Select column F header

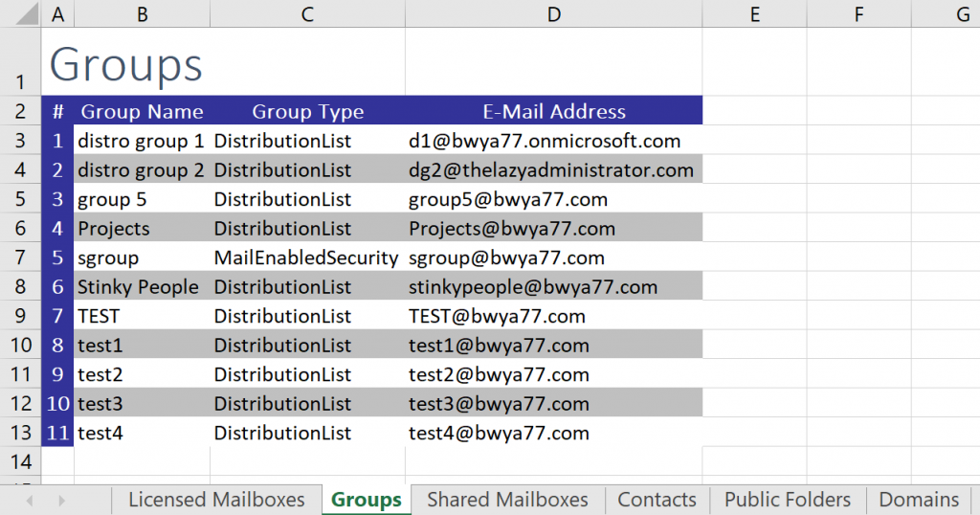click(858, 13)
